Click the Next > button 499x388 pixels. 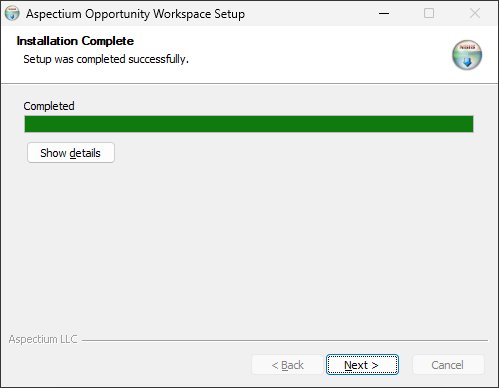pyautogui.click(x=362, y=365)
